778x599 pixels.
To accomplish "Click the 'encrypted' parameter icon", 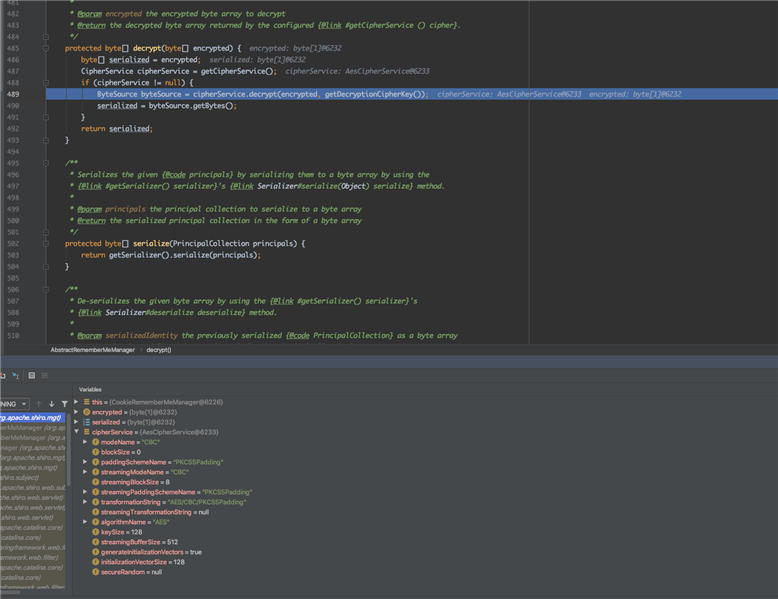I will point(86,412).
